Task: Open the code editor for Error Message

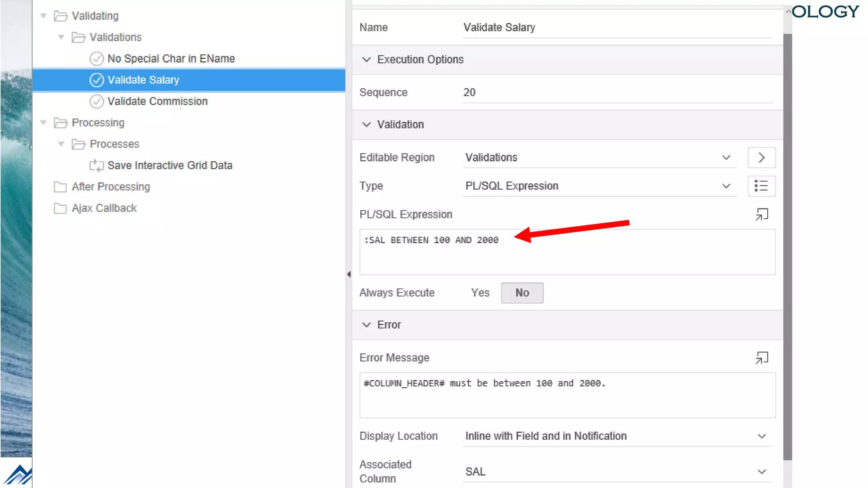Action: 761,358
